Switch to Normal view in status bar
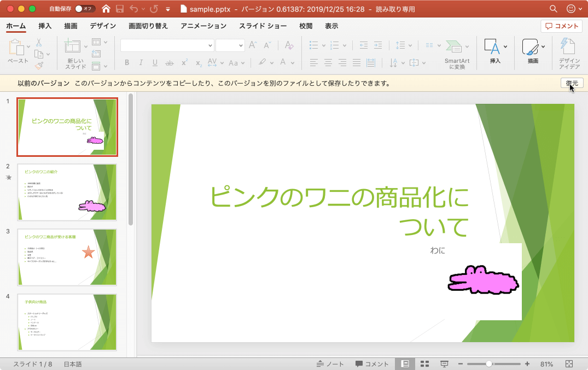 pyautogui.click(x=405, y=363)
